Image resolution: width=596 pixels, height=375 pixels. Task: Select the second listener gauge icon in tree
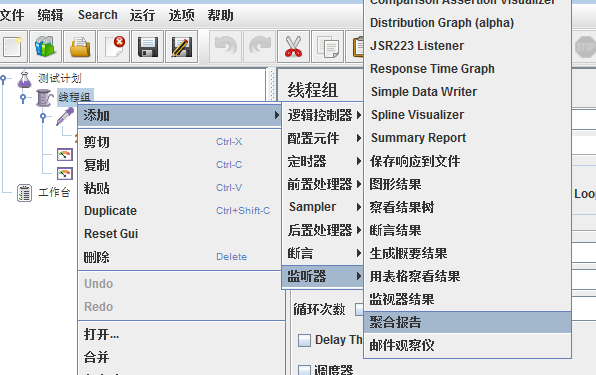(65, 174)
